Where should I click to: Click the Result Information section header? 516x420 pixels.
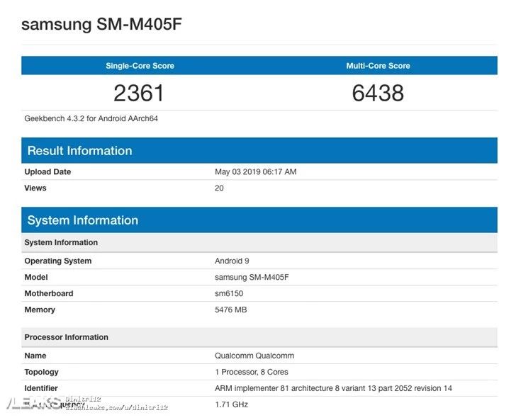click(x=259, y=150)
